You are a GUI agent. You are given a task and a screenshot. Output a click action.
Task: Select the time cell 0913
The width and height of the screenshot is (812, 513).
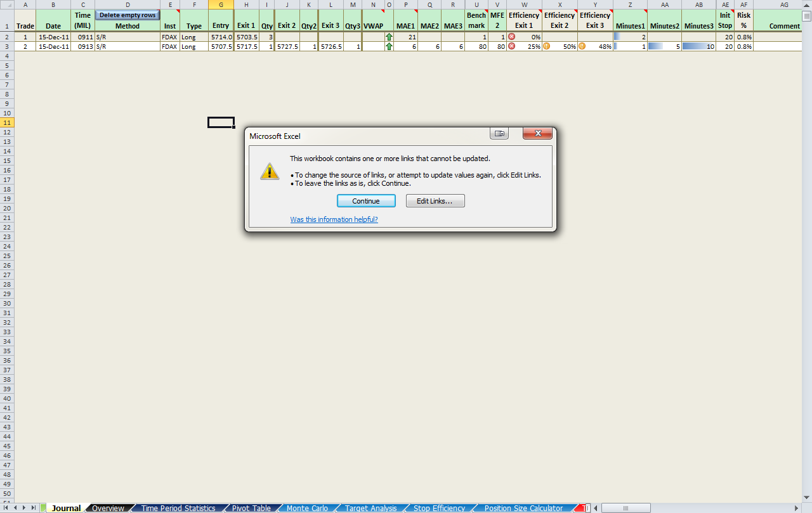(x=82, y=46)
